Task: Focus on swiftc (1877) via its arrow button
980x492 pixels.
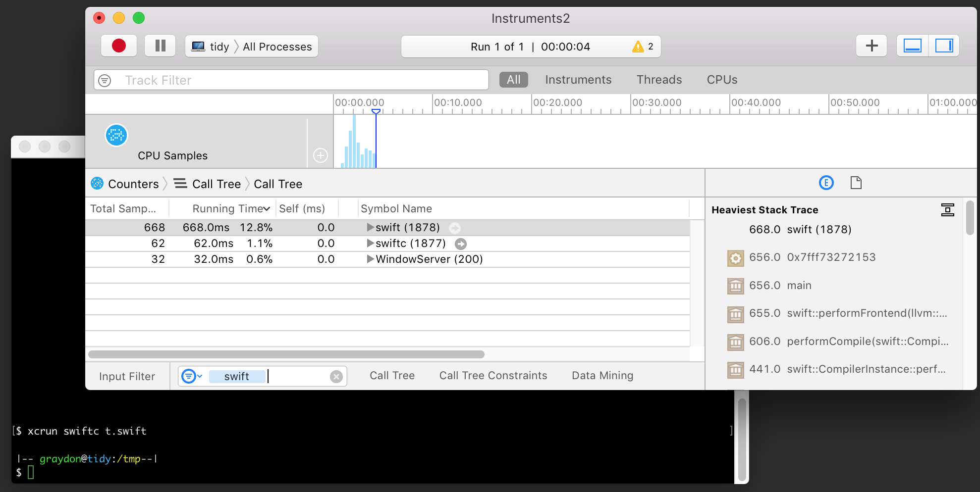Action: click(461, 244)
